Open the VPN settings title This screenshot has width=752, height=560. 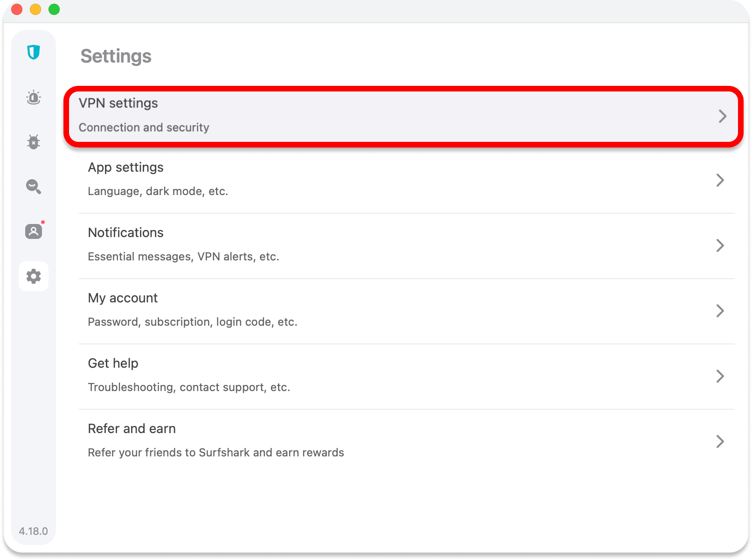(118, 103)
